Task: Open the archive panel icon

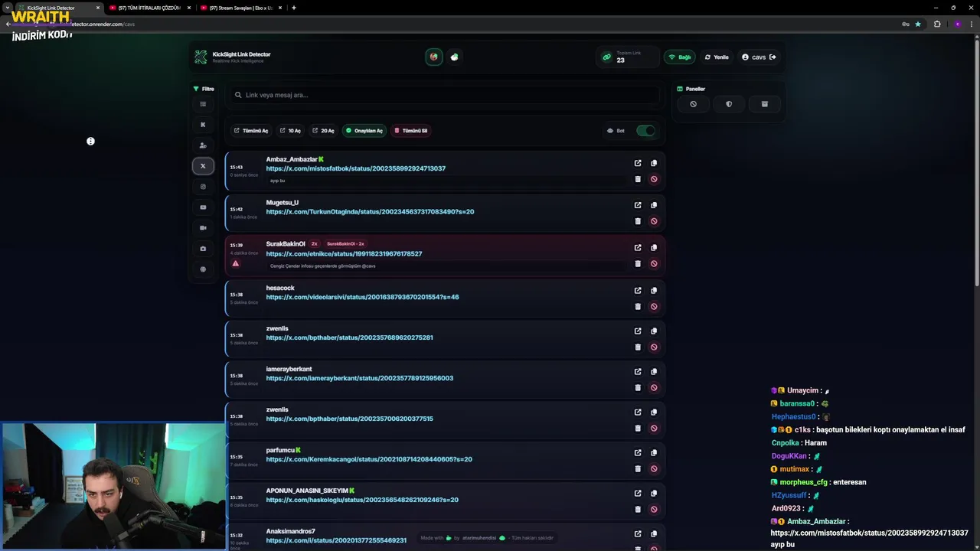Action: (764, 104)
